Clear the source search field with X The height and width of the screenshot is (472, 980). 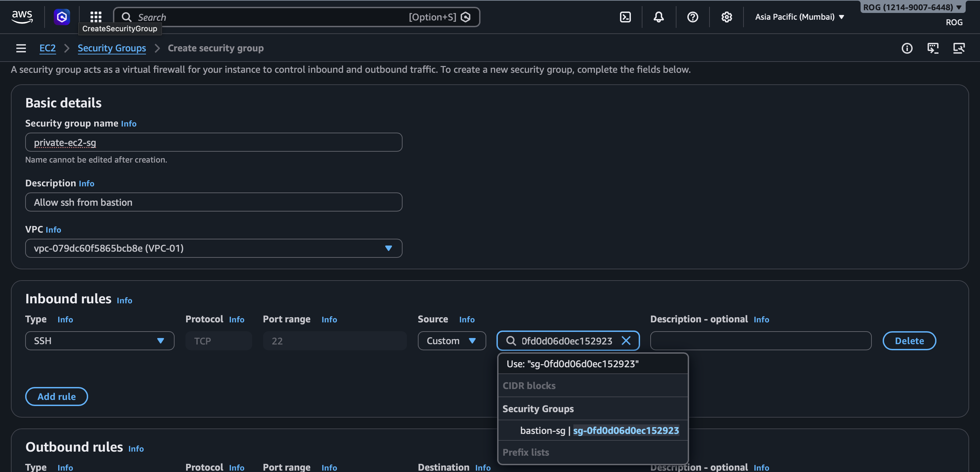pyautogui.click(x=626, y=340)
